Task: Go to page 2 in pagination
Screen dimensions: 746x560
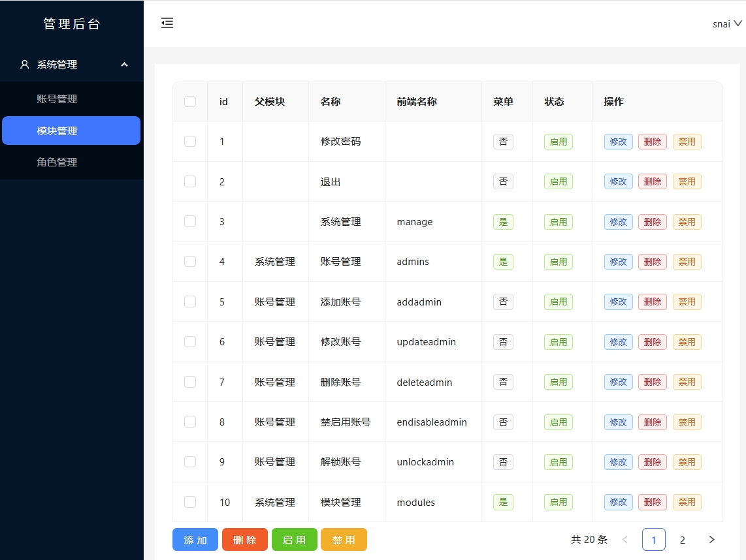Action: (682, 540)
